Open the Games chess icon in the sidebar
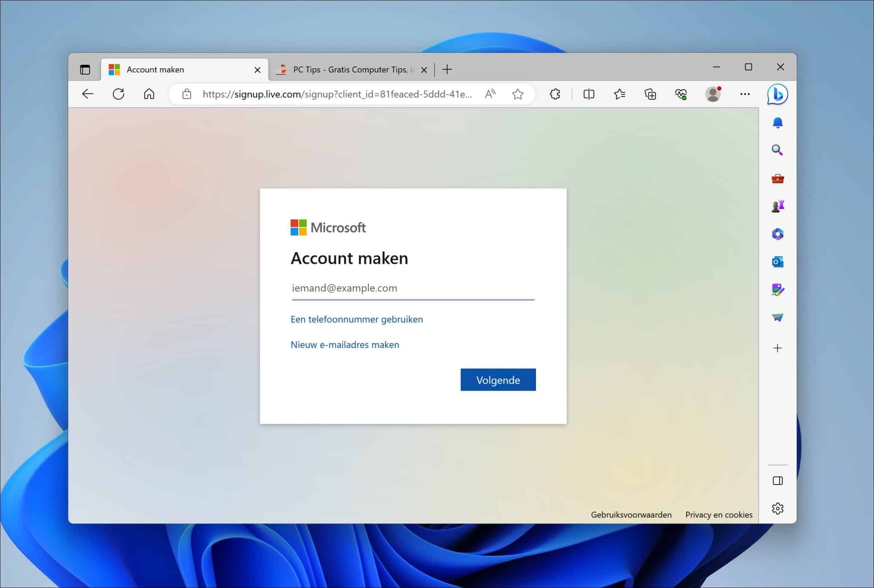This screenshot has height=588, width=874. pyautogui.click(x=778, y=206)
